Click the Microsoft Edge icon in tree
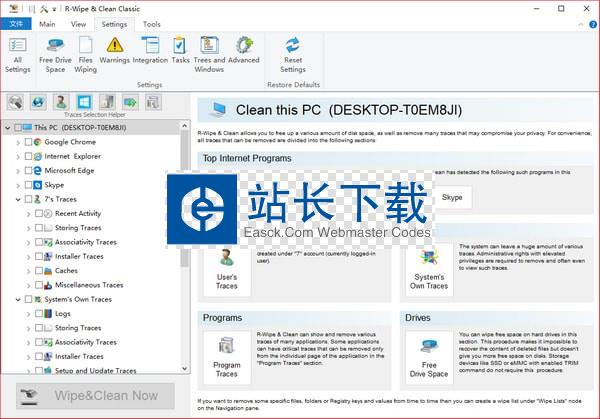The image size is (600, 419). click(38, 171)
